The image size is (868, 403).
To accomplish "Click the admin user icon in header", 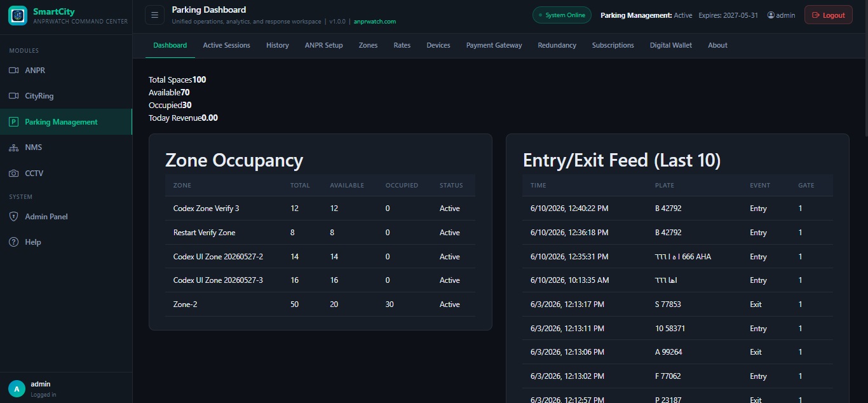I will coord(771,15).
